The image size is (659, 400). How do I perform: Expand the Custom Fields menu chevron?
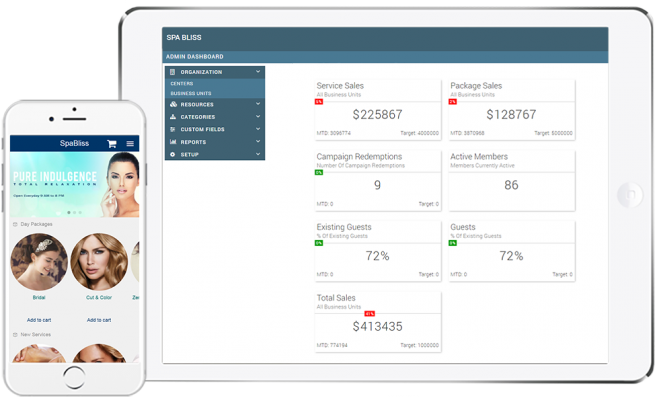(258, 129)
